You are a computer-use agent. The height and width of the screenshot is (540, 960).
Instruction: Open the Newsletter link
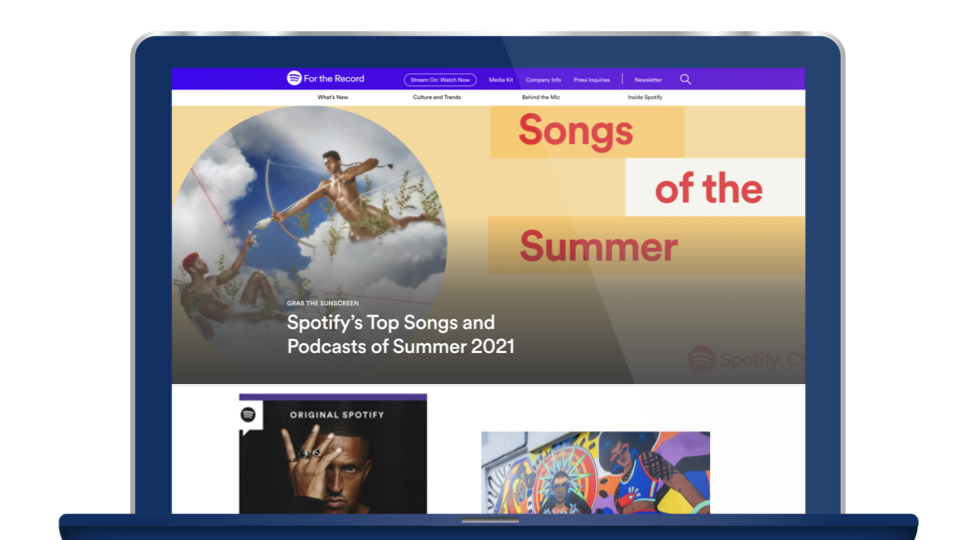click(x=648, y=80)
